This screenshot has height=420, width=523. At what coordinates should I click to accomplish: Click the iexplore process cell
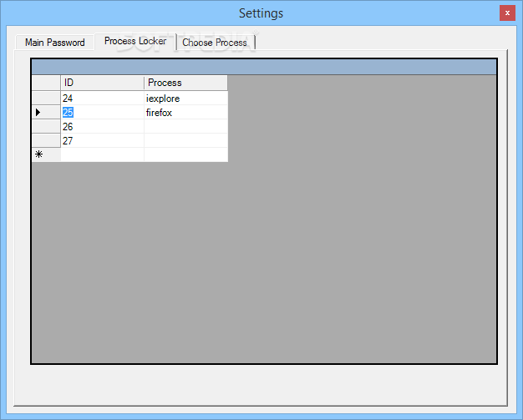(x=186, y=99)
